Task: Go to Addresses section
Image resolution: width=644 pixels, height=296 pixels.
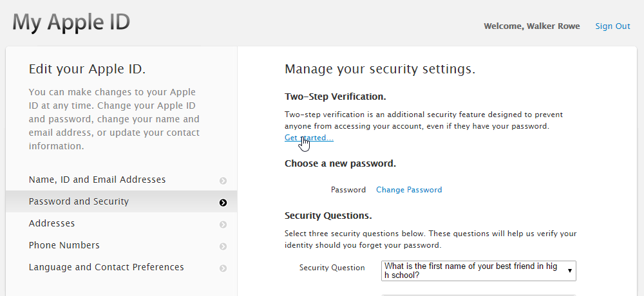Action: click(122, 223)
